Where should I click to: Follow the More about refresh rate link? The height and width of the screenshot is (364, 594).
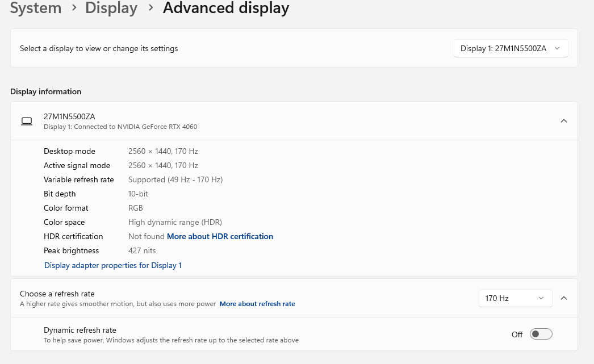[x=257, y=304]
